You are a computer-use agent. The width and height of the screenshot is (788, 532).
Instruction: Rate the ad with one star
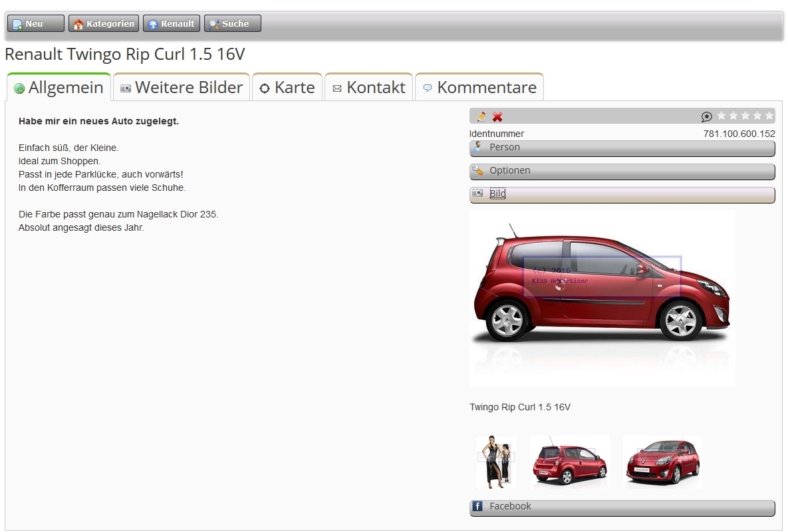pyautogui.click(x=722, y=116)
